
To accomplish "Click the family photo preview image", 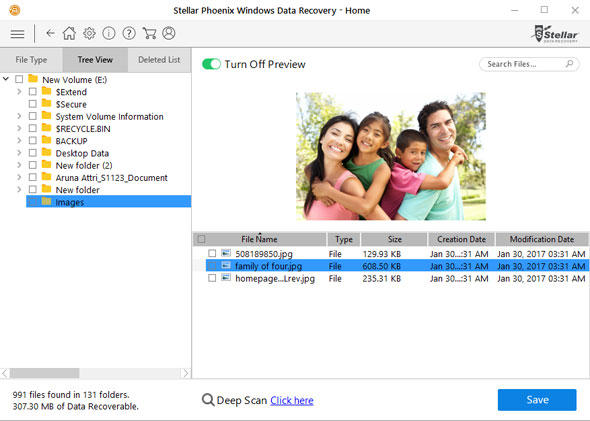I will [391, 156].
